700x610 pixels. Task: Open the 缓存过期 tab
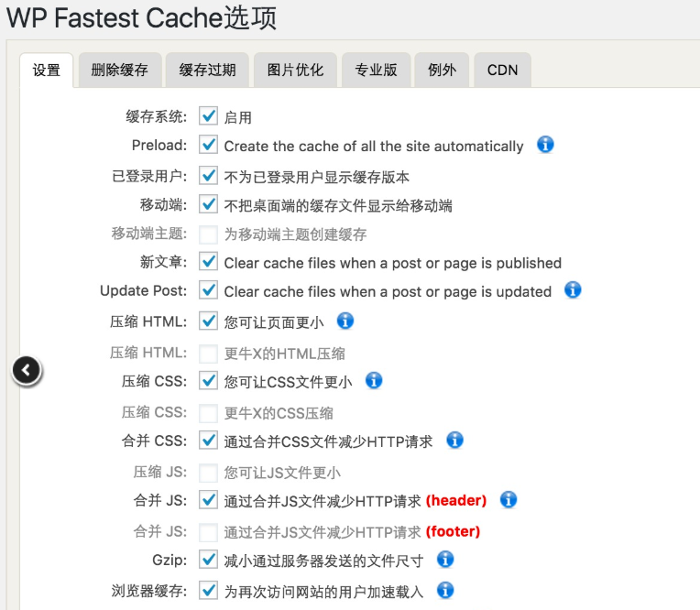point(208,70)
